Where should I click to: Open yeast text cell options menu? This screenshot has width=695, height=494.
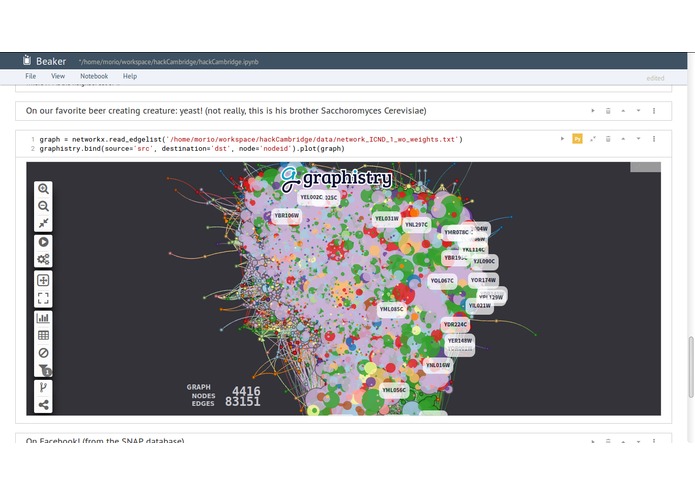pos(654,111)
